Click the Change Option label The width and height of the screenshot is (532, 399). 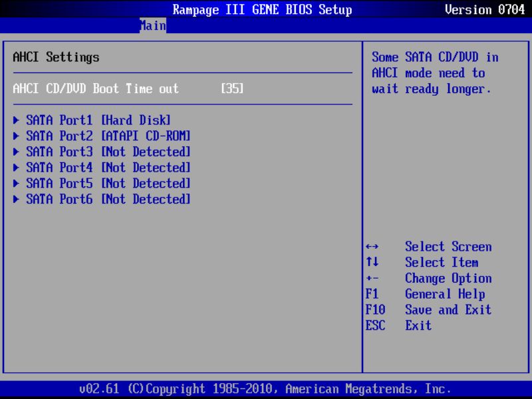point(448,279)
